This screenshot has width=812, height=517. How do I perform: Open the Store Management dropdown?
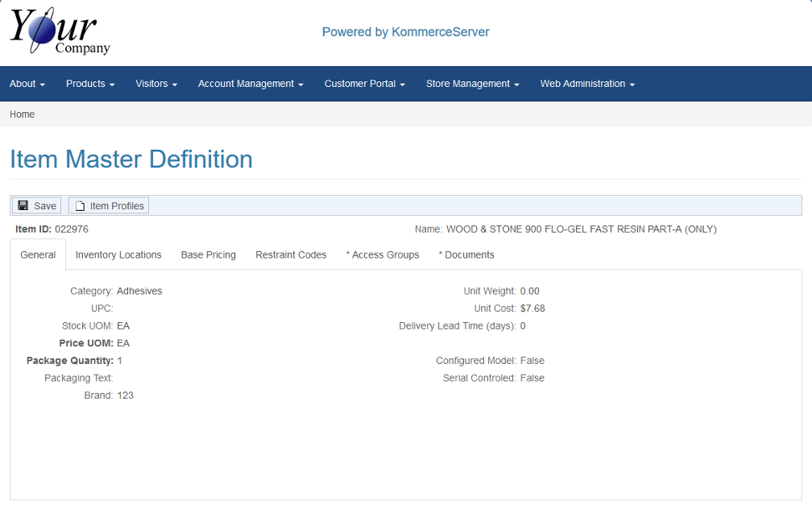click(x=472, y=84)
